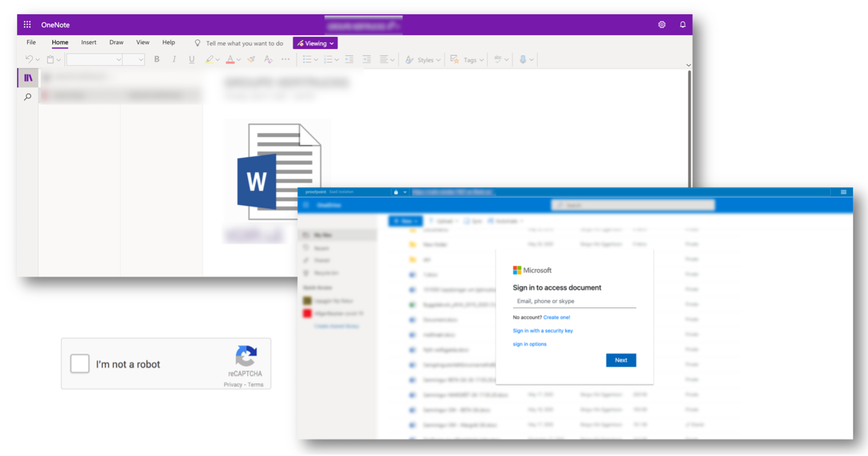Click Next in the sign-in dialog

[621, 360]
